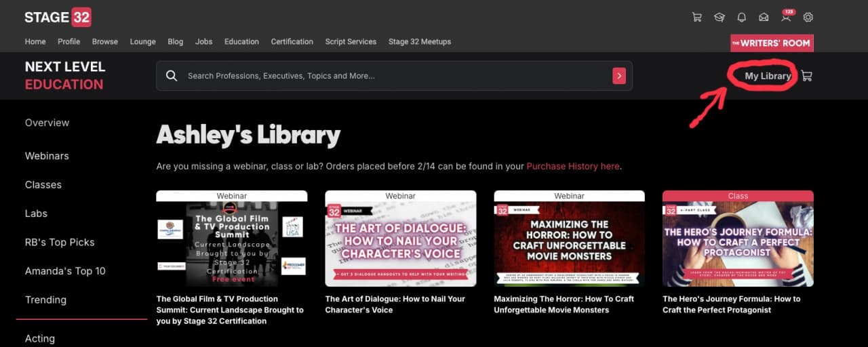Open the Profile menu item
868x347 pixels.
pyautogui.click(x=68, y=41)
